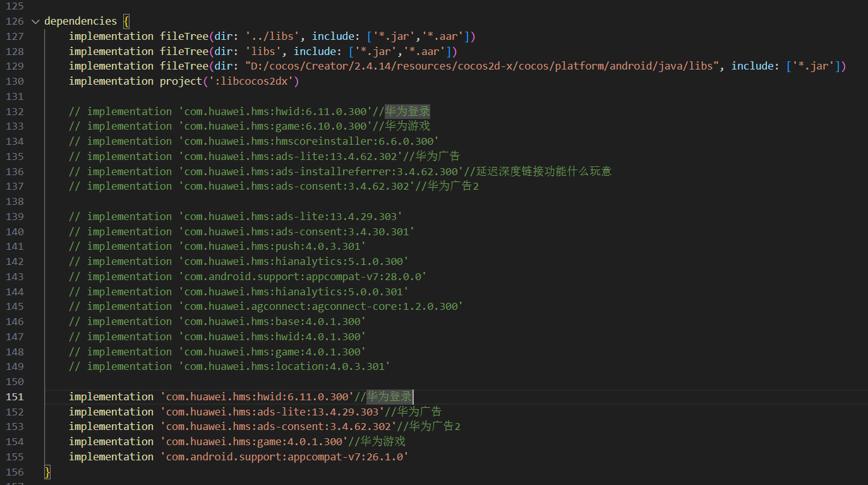The width and height of the screenshot is (868, 485).
Task: Click the agconnect-core:1.2.0.300 commented line
Action: tap(321, 306)
